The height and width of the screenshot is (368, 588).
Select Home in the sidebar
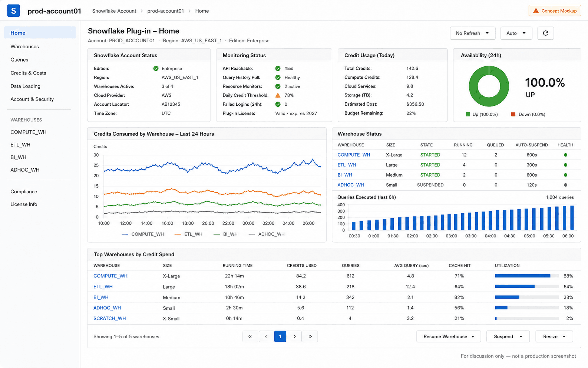[x=40, y=33]
